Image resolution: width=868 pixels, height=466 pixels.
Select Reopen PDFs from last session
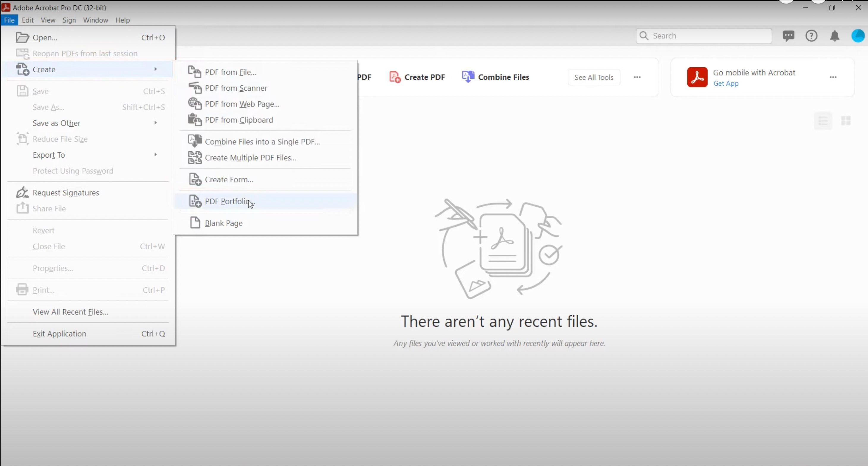coord(85,53)
